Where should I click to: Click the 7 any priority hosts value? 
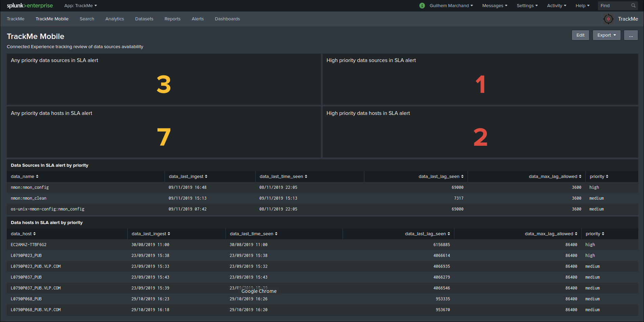(x=164, y=137)
